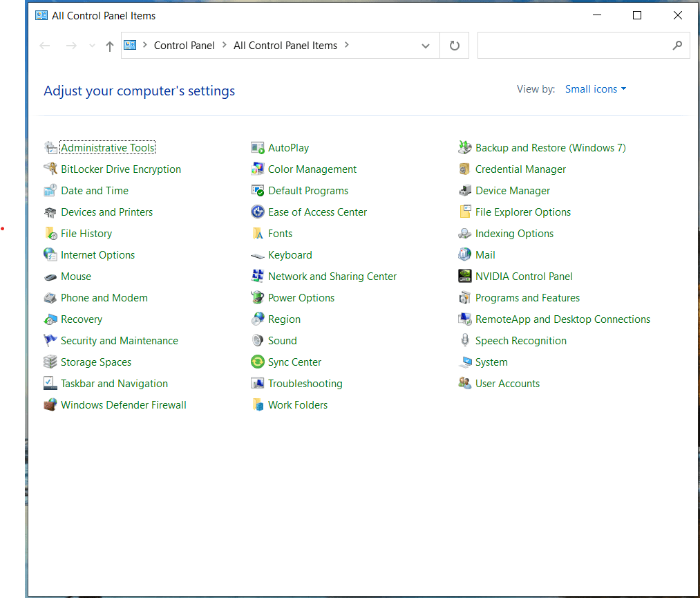This screenshot has height=598, width=700.
Task: Open the Mouse settings icon
Action: (50, 277)
